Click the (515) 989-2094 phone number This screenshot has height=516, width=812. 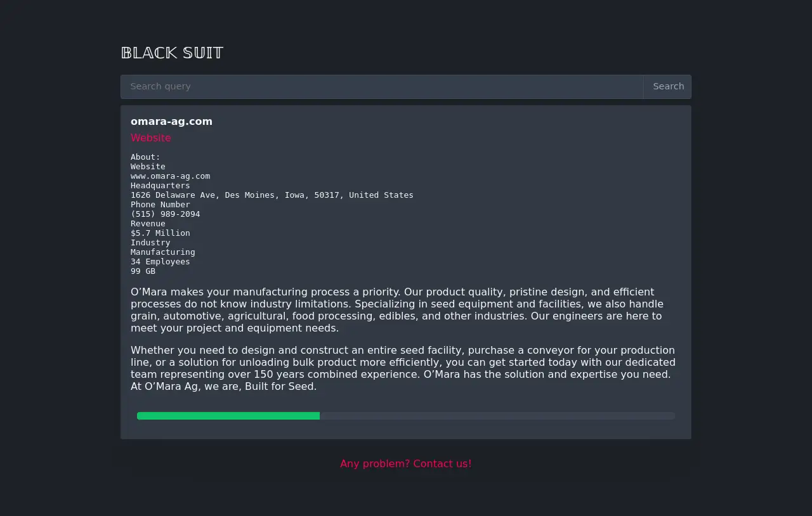[165, 214]
